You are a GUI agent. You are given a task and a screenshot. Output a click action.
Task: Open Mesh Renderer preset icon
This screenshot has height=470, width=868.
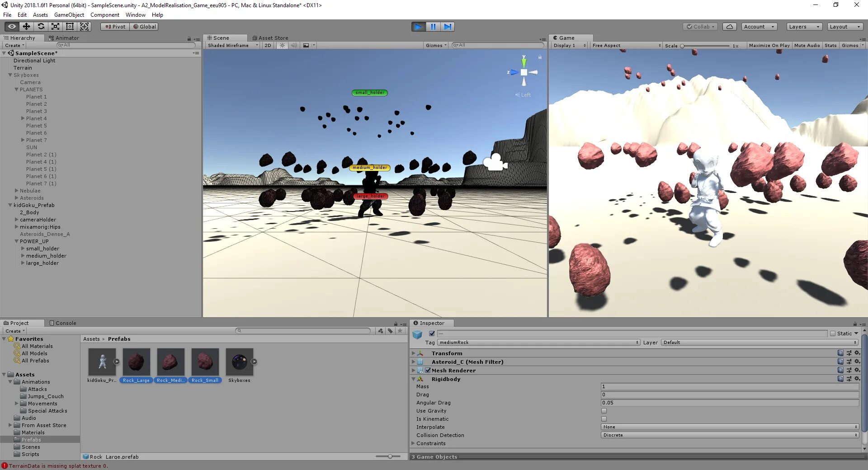pyautogui.click(x=849, y=370)
